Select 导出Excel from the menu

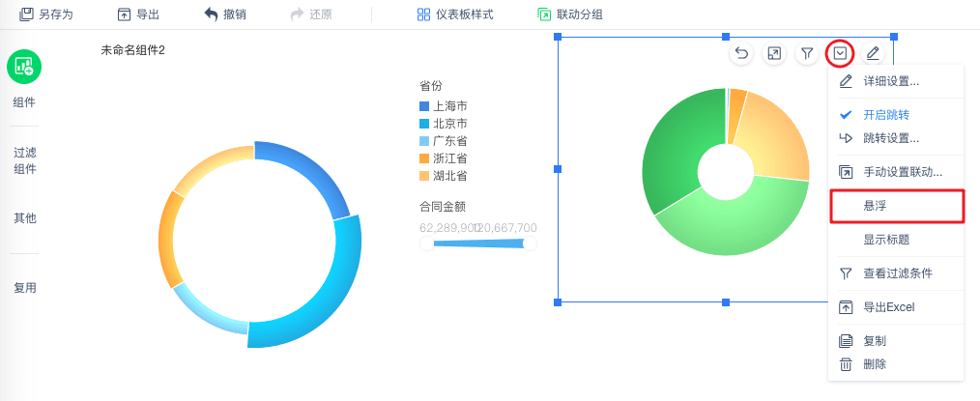click(895, 307)
